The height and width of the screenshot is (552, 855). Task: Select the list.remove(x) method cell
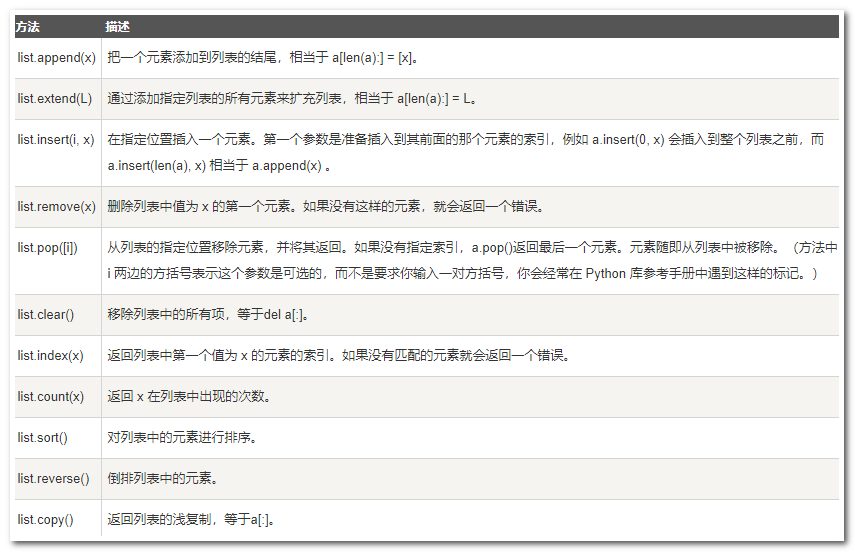[x=57, y=207]
